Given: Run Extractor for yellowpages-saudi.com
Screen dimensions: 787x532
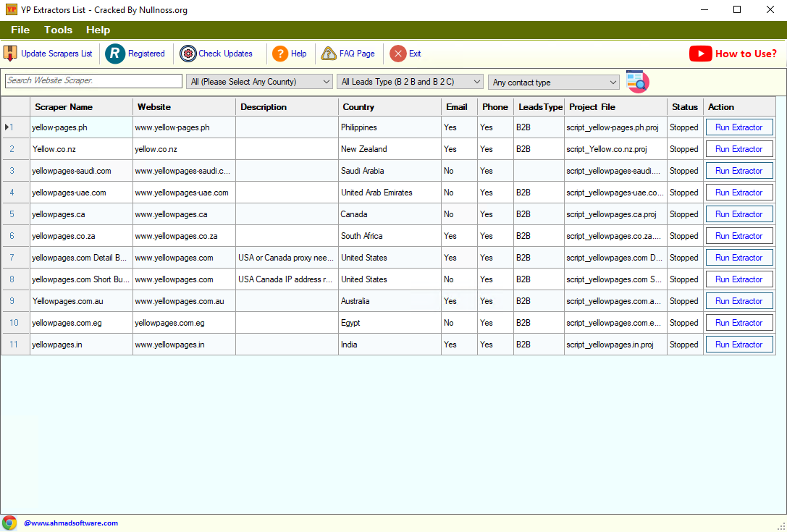Looking at the screenshot, I should tap(739, 171).
